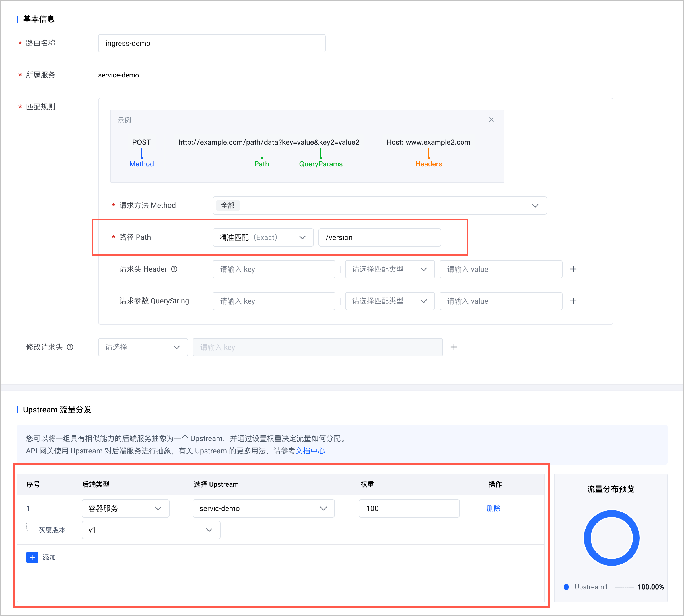Click the 基本信息 section heading
The width and height of the screenshot is (684, 616).
click(x=39, y=19)
